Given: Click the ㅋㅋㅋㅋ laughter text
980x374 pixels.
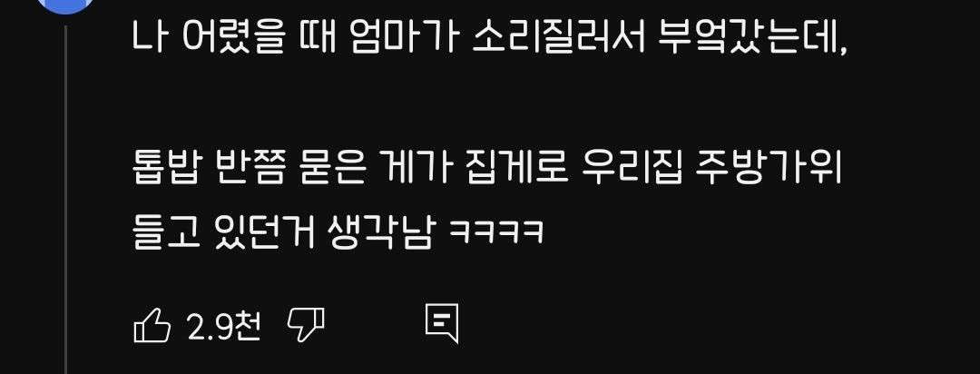Looking at the screenshot, I should [x=497, y=233].
